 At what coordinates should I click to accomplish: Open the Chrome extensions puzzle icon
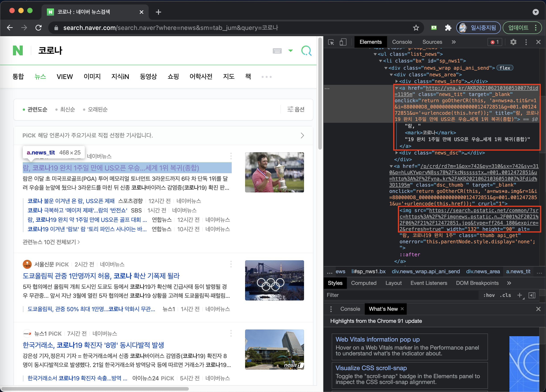click(x=448, y=28)
